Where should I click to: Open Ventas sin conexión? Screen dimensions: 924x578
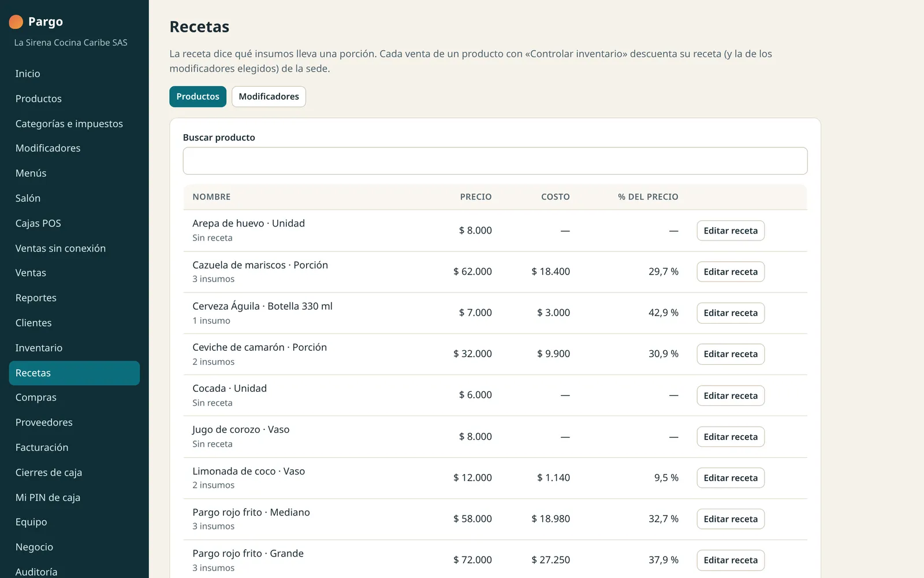click(x=74, y=249)
